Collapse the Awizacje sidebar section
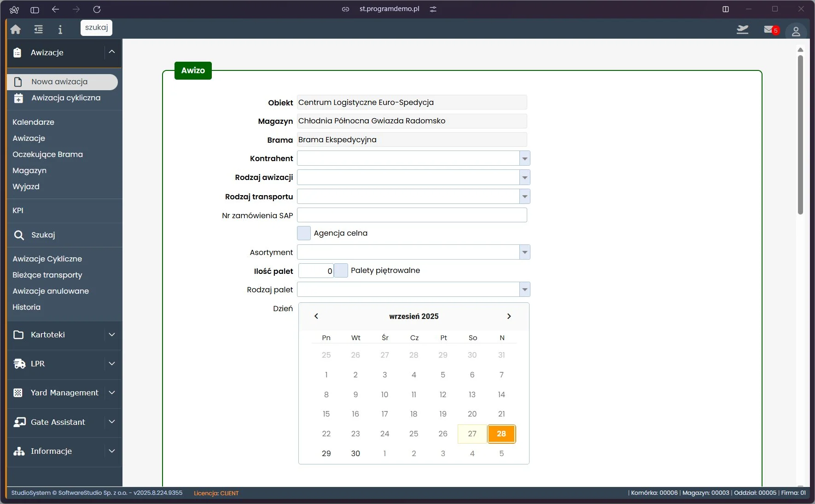 pos(111,52)
